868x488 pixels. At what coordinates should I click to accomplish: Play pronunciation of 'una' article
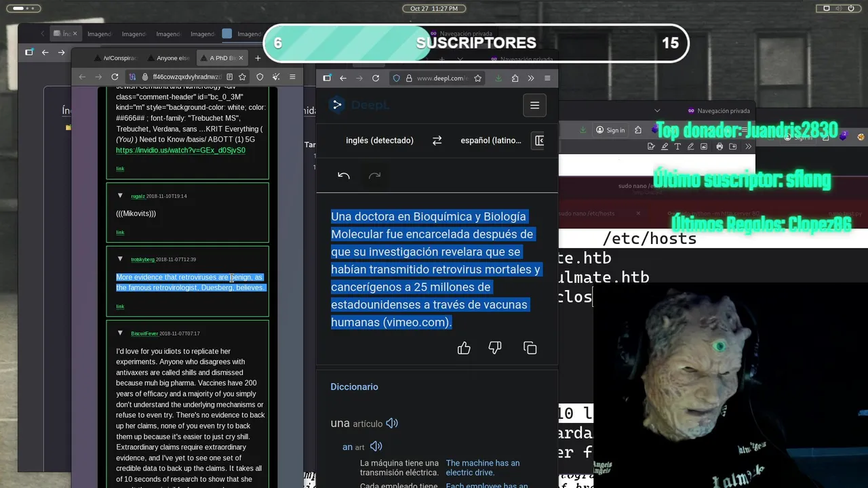click(392, 423)
